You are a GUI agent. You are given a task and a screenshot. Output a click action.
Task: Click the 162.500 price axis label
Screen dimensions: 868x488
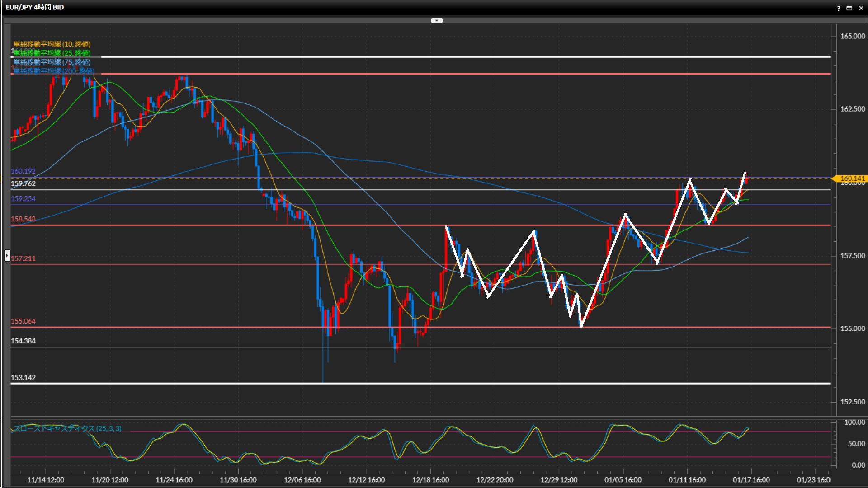[852, 109]
